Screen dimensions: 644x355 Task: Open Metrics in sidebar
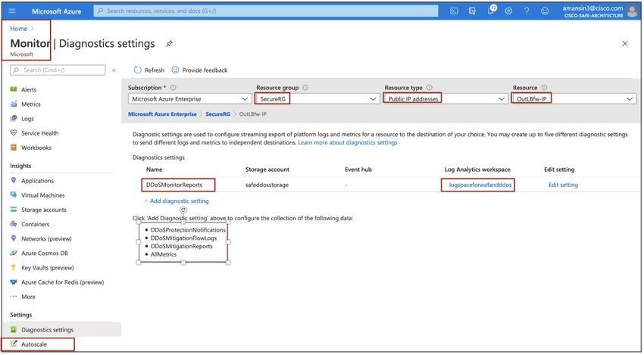(31, 104)
